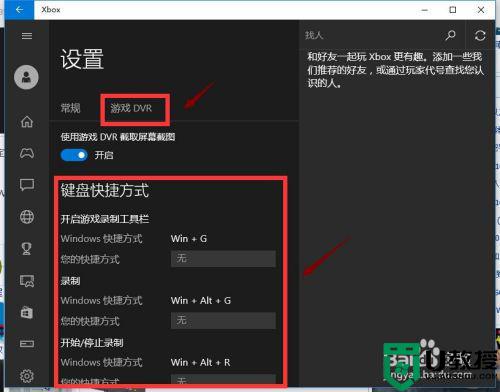Toggle the Game DVR screenshot switch 开启
Image resolution: width=500 pixels, height=392 pixels.
[74, 155]
